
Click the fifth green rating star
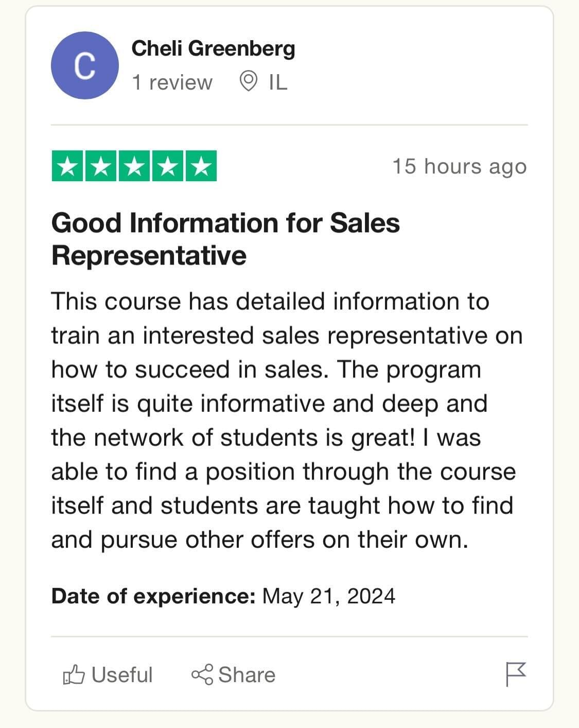tap(200, 166)
